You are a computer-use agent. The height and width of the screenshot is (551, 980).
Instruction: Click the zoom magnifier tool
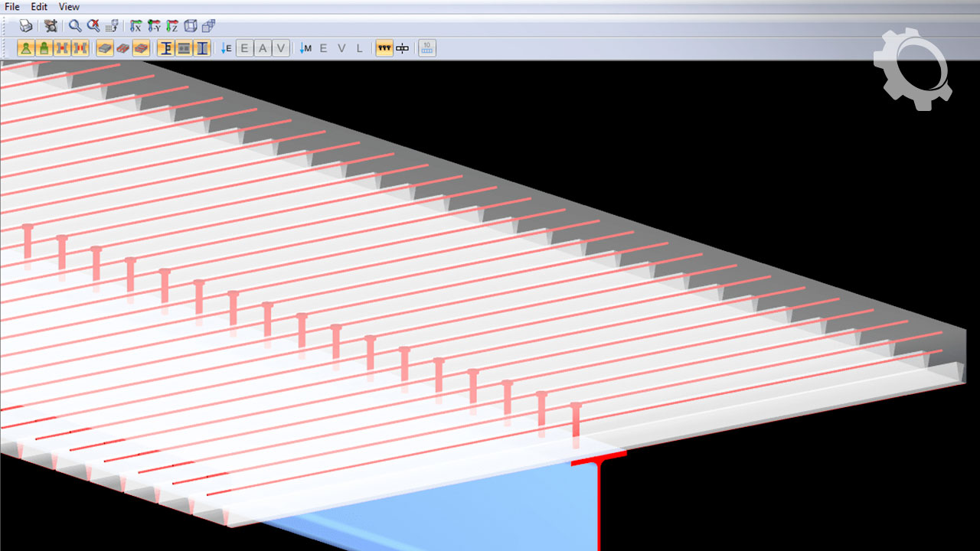(x=75, y=25)
